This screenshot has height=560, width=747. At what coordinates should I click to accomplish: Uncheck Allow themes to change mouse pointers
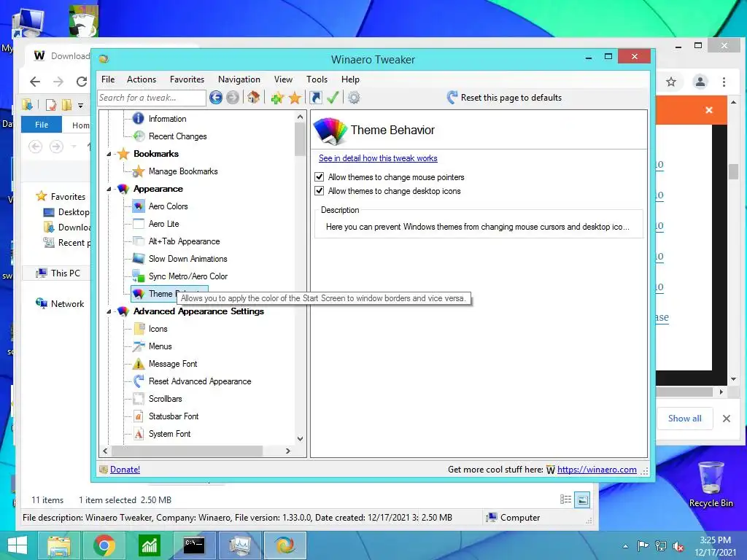[320, 176]
